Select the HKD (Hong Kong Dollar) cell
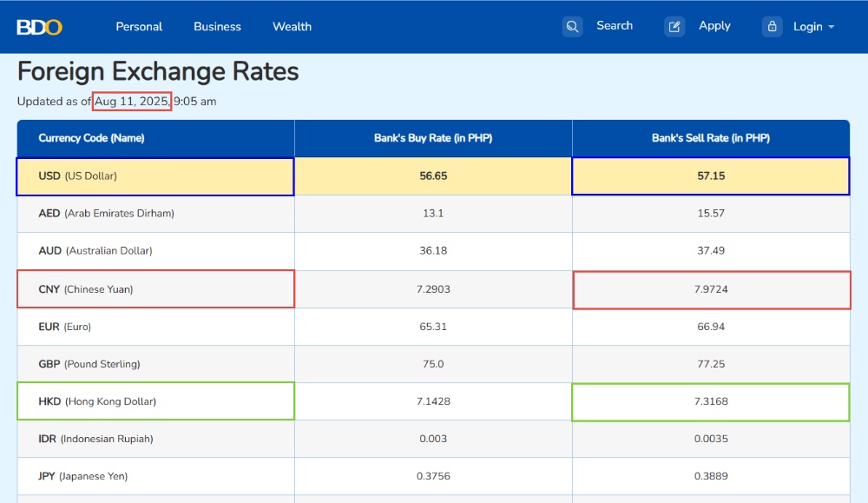This screenshot has height=503, width=868. point(155,401)
